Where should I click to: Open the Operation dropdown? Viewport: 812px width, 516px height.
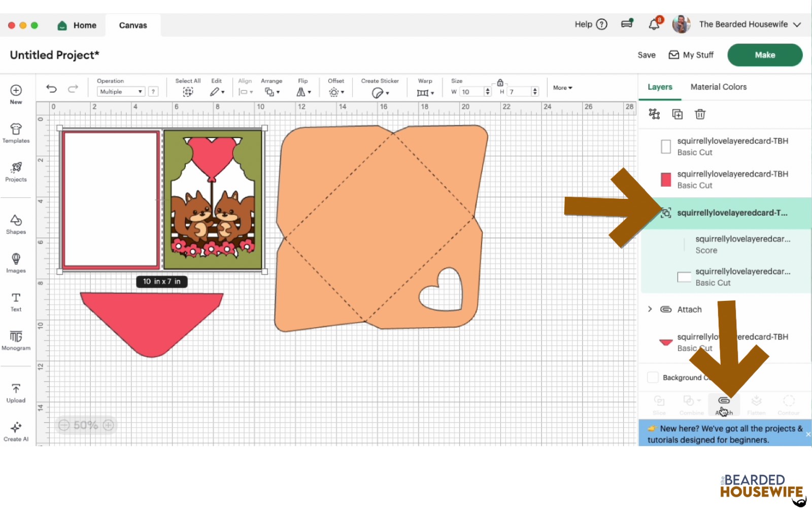[x=121, y=92]
